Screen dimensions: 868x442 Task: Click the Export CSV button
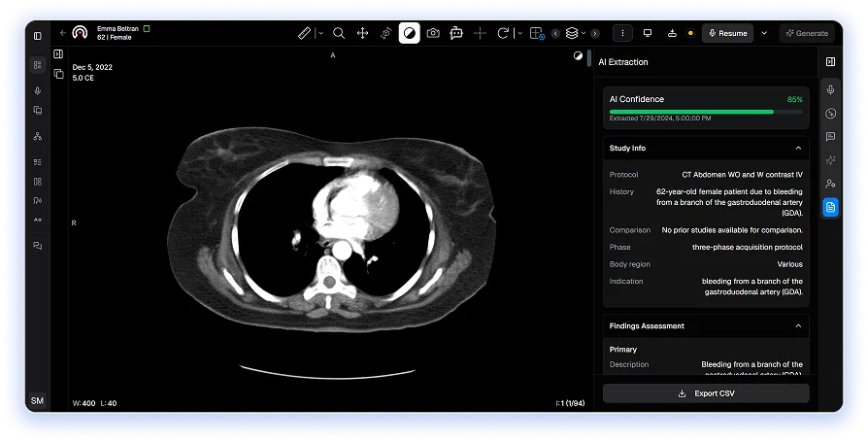click(706, 393)
